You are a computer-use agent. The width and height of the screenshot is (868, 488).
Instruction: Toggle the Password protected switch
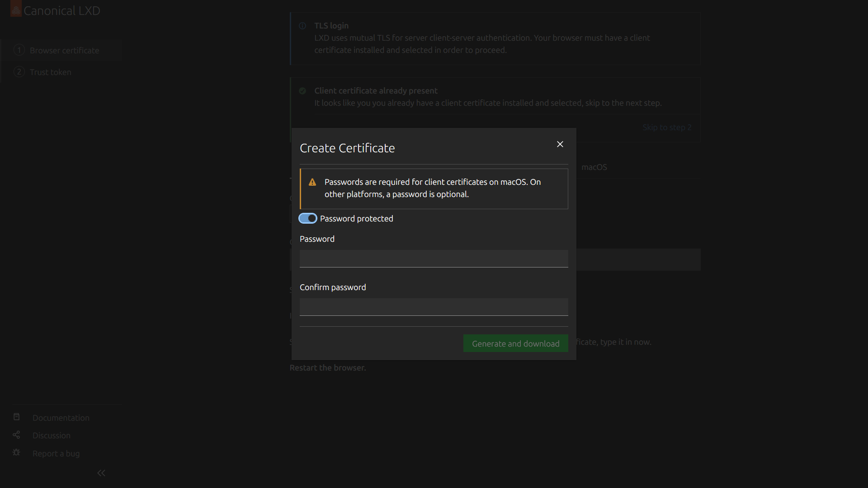click(308, 219)
